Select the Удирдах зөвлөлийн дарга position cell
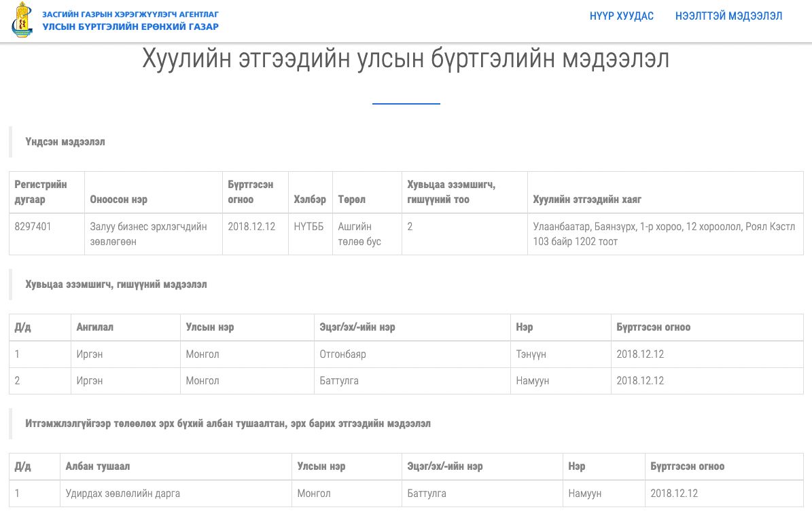812x516 pixels. pyautogui.click(x=122, y=494)
